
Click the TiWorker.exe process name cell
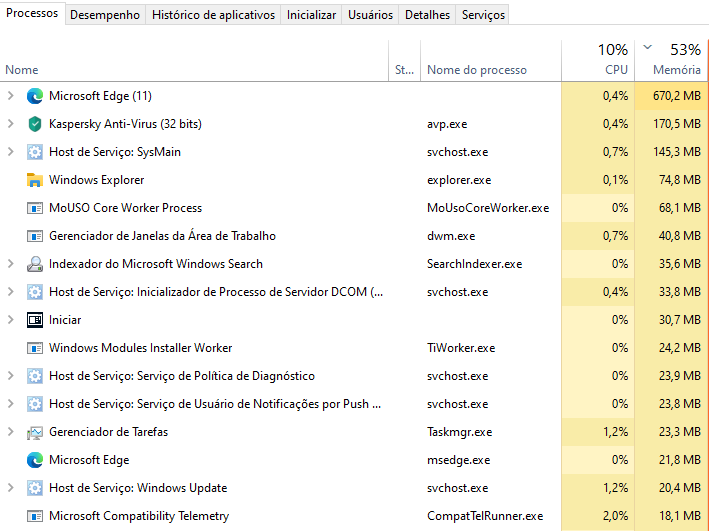pyautogui.click(x=461, y=348)
